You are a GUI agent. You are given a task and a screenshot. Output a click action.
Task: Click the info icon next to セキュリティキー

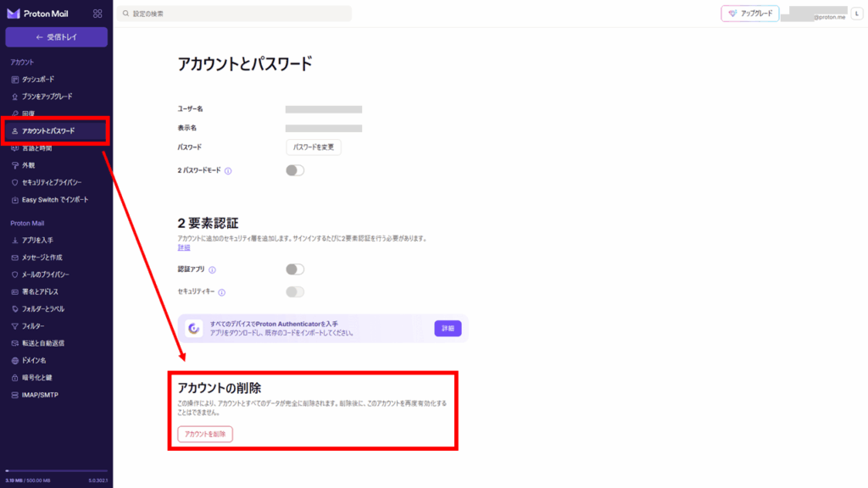tap(221, 292)
